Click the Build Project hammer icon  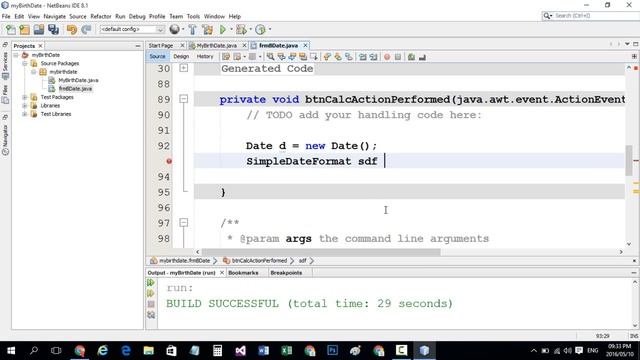pos(192,29)
